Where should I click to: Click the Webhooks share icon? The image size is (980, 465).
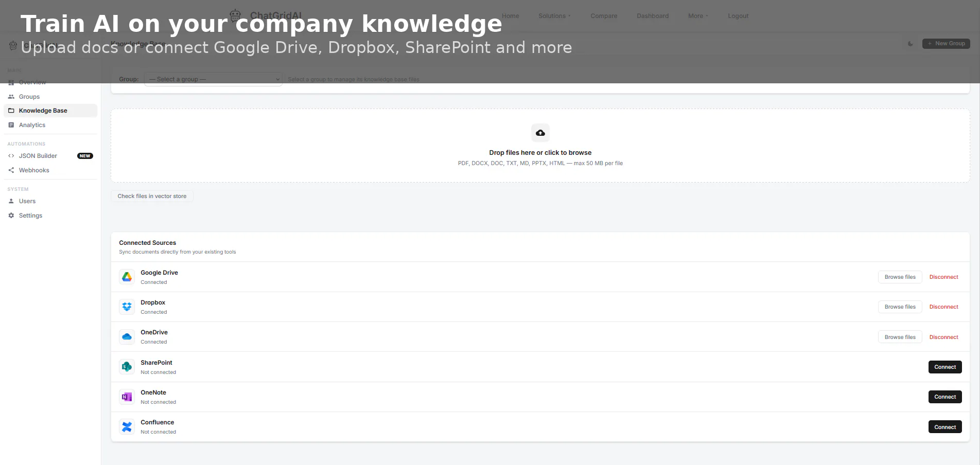pos(11,170)
